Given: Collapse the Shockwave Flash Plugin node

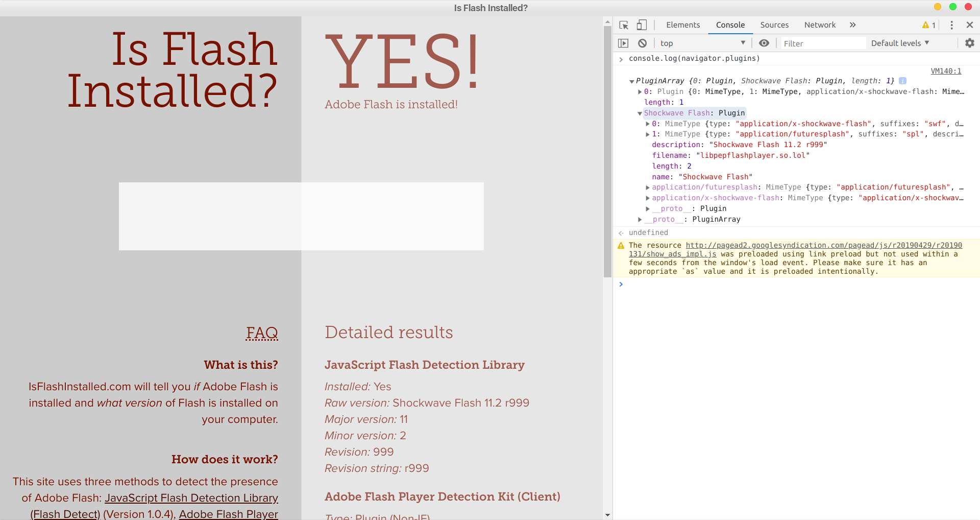Looking at the screenshot, I should point(640,113).
